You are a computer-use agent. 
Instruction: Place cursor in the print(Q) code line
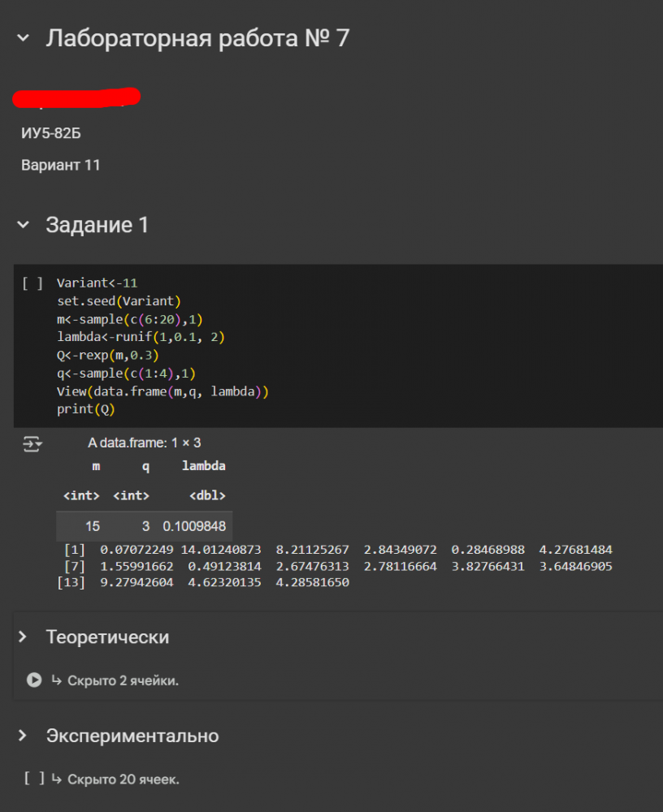click(86, 409)
